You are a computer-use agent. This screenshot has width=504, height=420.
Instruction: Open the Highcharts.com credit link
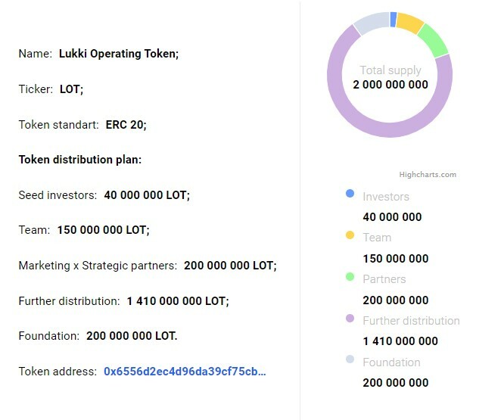[x=428, y=175]
